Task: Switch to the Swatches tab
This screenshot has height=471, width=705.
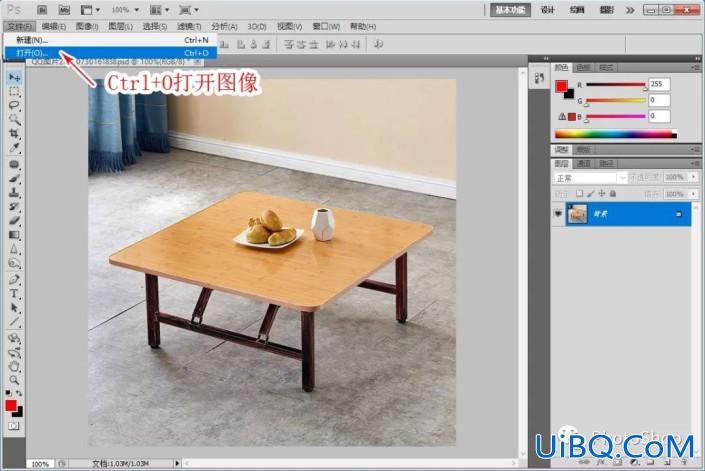Action: (x=583, y=67)
